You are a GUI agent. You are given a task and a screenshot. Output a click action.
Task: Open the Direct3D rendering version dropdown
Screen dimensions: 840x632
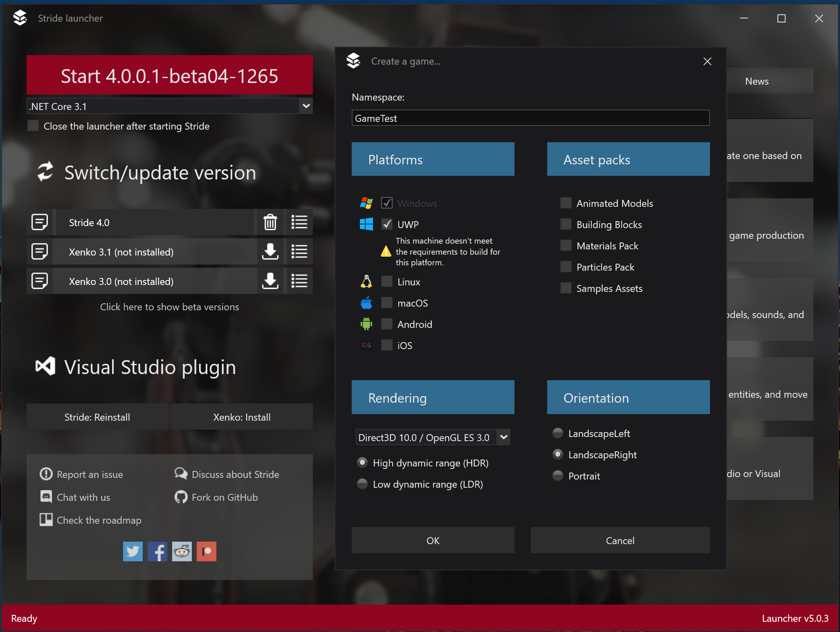pyautogui.click(x=504, y=437)
